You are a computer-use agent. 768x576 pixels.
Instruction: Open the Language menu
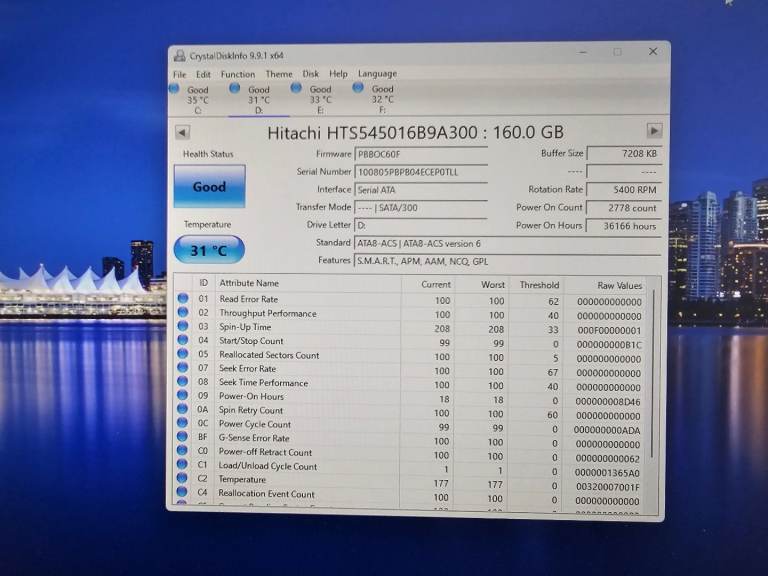click(377, 74)
